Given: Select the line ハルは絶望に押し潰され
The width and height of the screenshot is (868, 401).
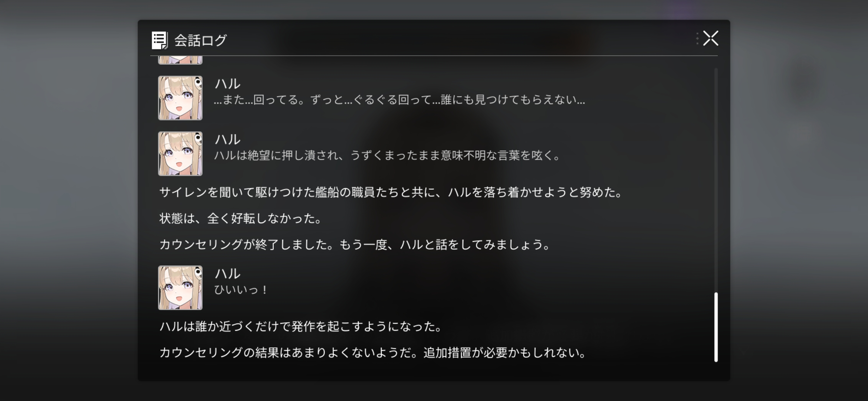Looking at the screenshot, I should [388, 156].
